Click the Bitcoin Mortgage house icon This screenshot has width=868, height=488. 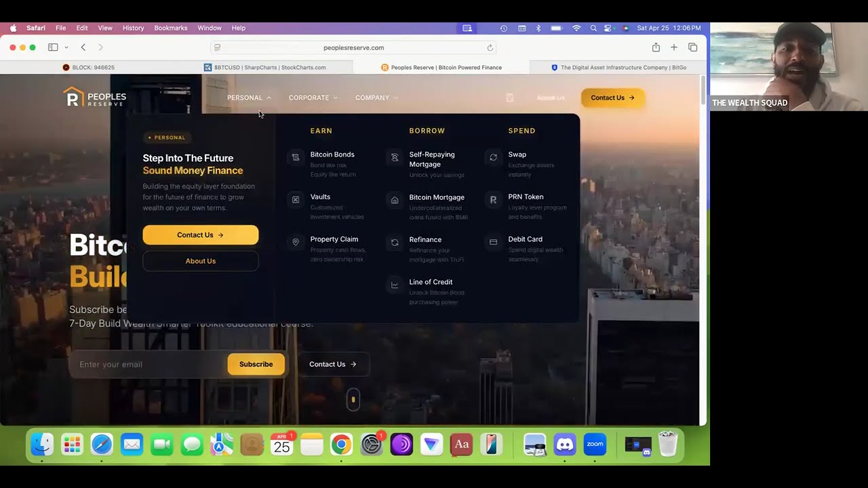pos(395,200)
